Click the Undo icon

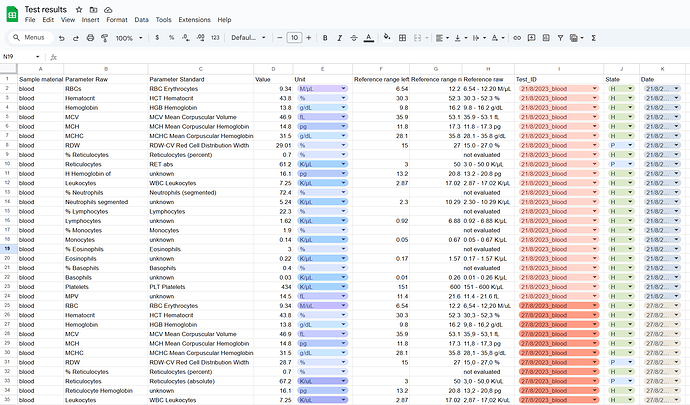coord(62,38)
